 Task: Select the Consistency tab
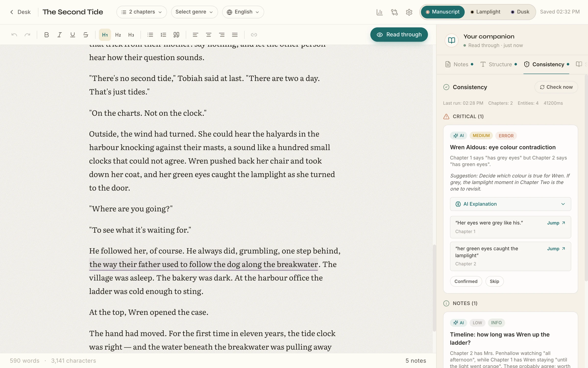point(546,64)
